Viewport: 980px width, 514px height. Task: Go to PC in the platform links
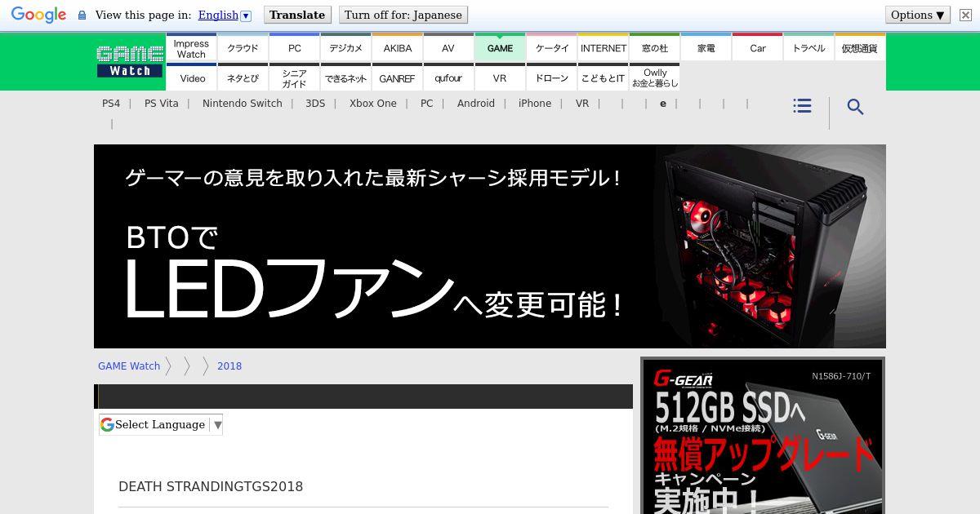426,104
